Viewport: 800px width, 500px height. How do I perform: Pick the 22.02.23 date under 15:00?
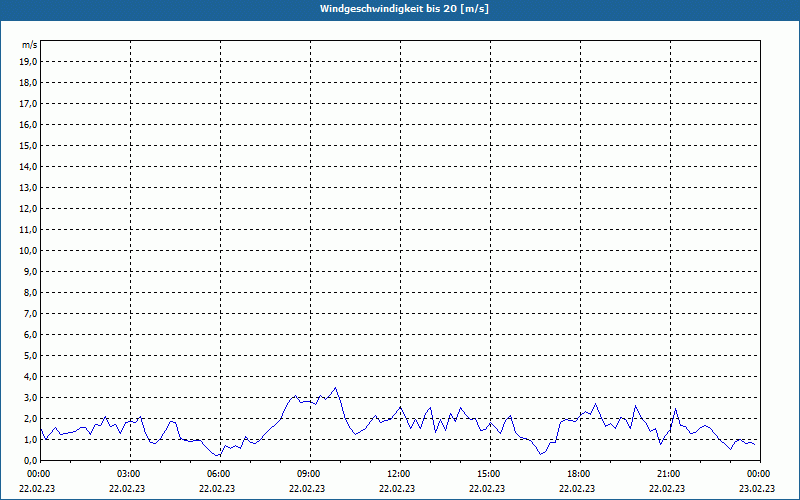[x=487, y=488]
